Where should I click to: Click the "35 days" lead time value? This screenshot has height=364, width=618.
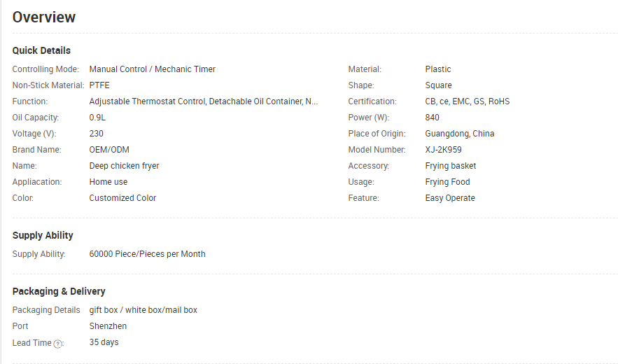coord(104,342)
